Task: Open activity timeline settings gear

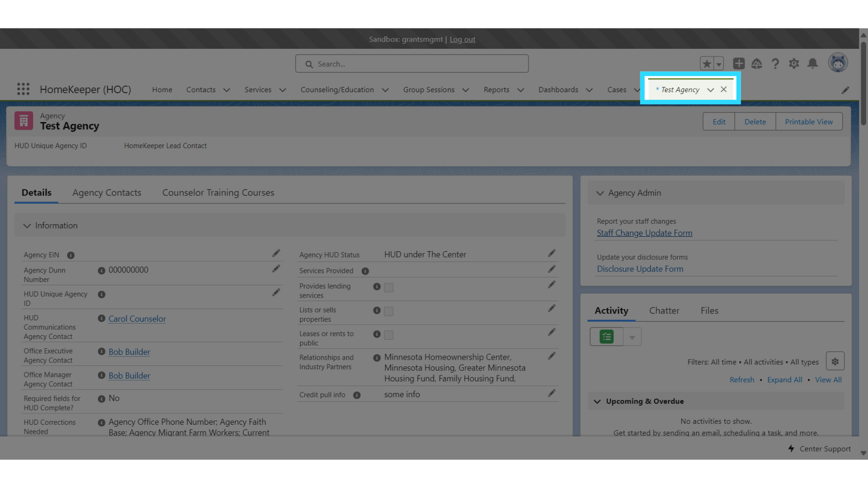Action: tap(835, 361)
